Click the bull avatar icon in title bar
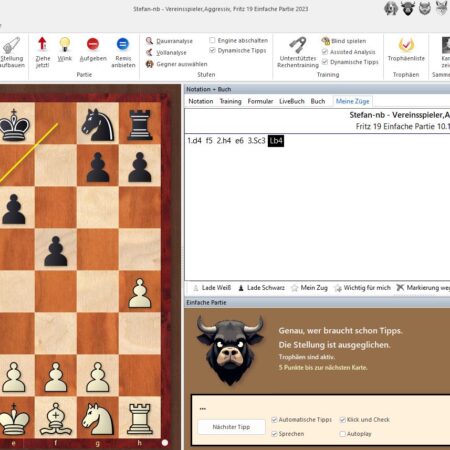Screen dimensions: 450x450 point(408,8)
